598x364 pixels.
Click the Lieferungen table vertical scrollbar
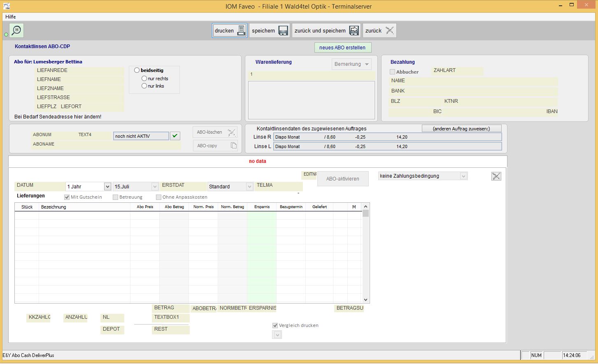pos(365,255)
